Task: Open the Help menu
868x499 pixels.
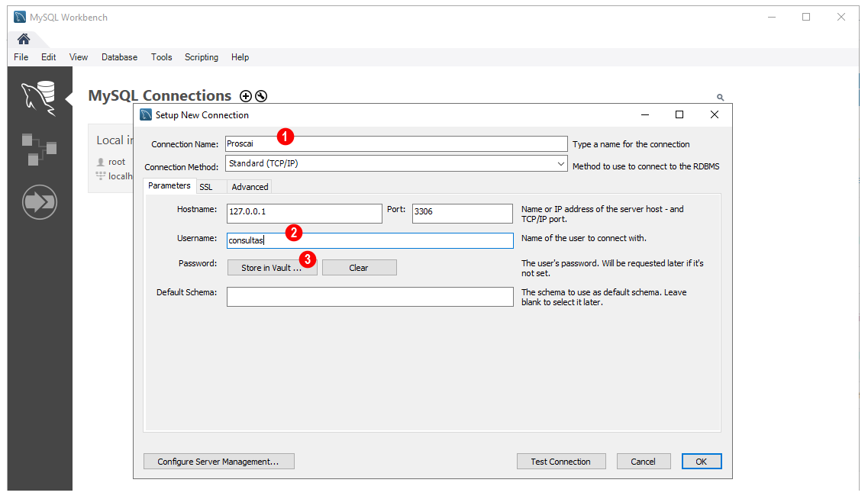Action: pyautogui.click(x=240, y=57)
